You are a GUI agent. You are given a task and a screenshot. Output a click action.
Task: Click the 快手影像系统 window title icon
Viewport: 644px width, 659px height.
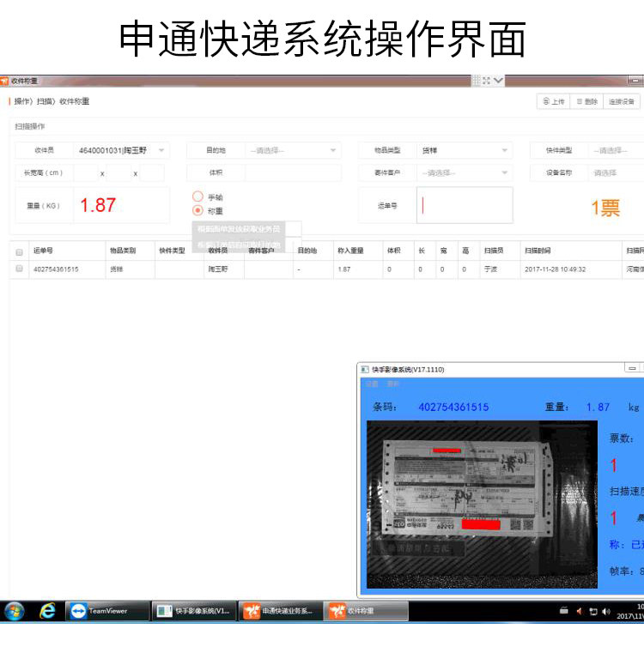point(365,370)
